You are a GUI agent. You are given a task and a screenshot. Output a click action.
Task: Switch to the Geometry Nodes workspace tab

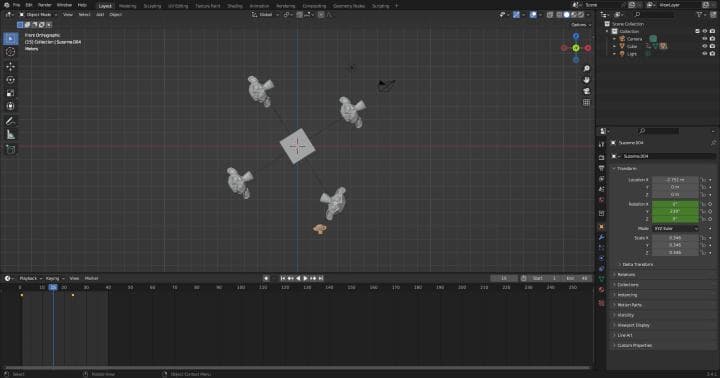[x=349, y=6]
